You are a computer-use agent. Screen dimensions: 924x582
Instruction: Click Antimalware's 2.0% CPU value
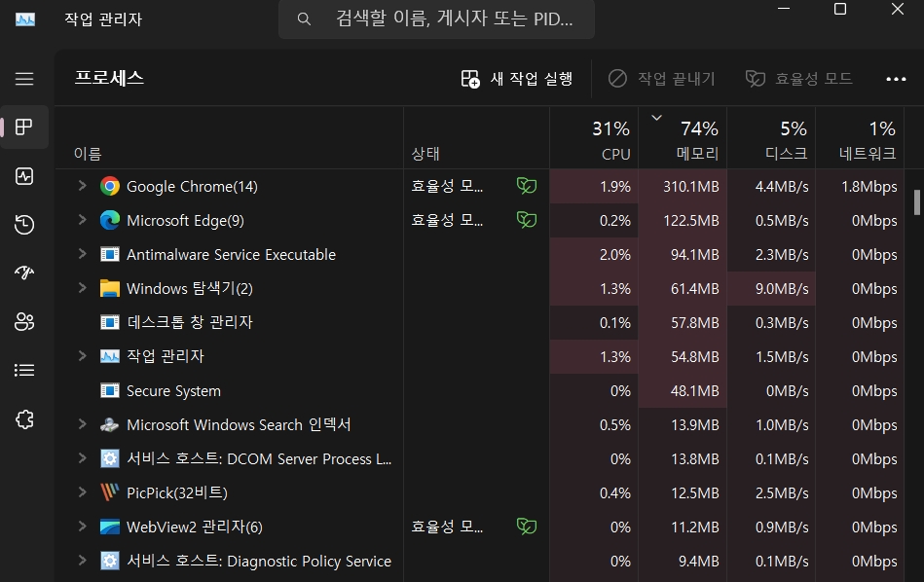(614, 254)
